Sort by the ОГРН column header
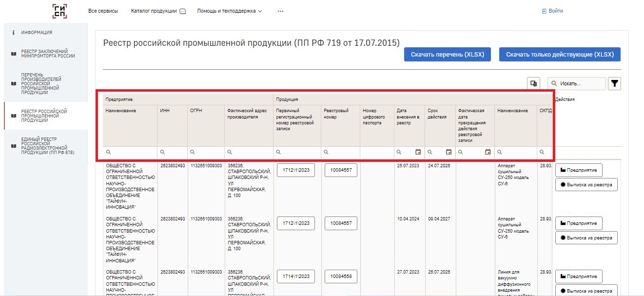 [195, 111]
